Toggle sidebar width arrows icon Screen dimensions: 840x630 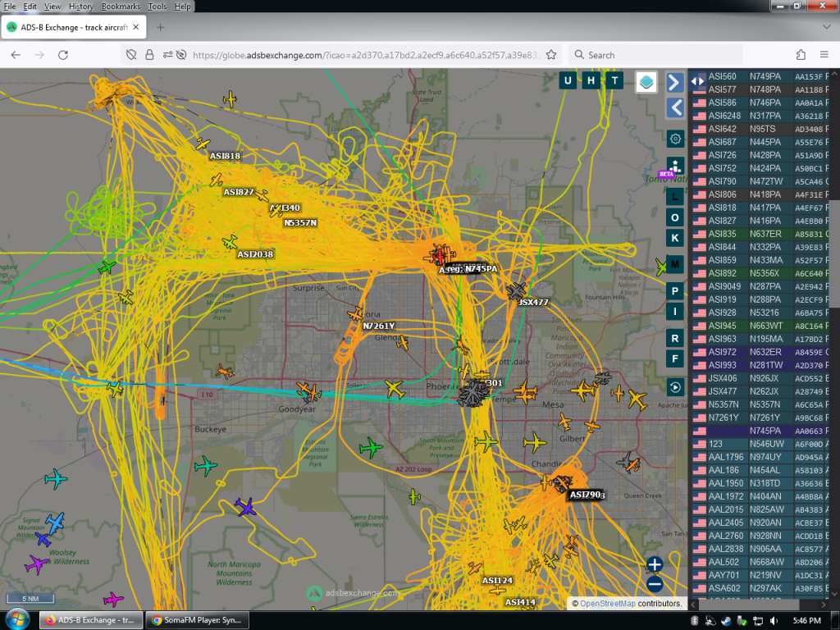(x=697, y=81)
